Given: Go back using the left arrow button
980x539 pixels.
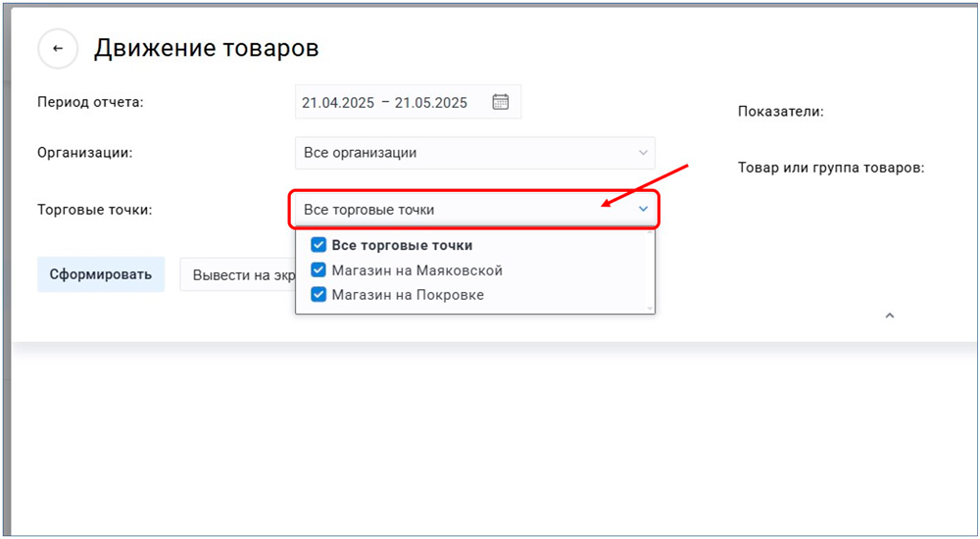Looking at the screenshot, I should [58, 49].
